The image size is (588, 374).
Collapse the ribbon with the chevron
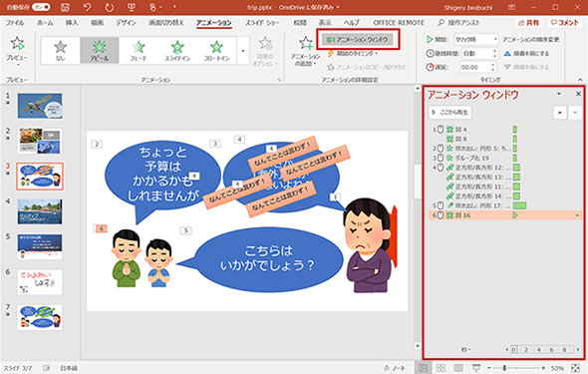(x=580, y=80)
